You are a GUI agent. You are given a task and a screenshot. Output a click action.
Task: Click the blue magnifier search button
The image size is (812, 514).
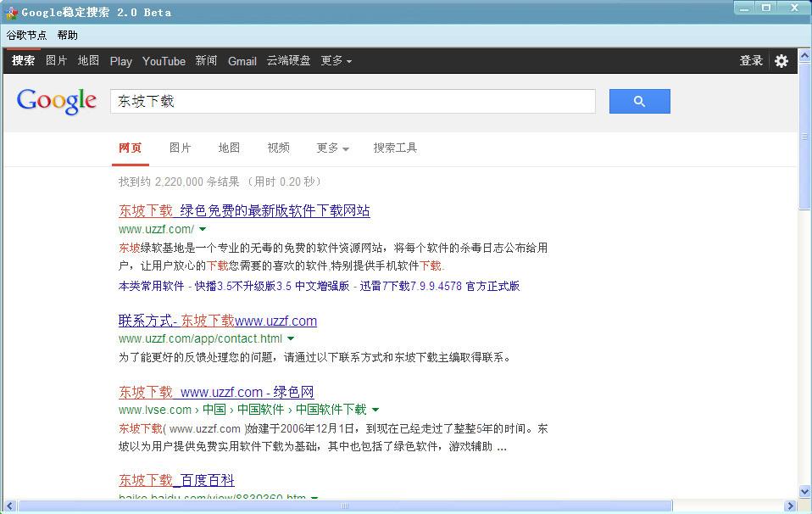pyautogui.click(x=640, y=101)
